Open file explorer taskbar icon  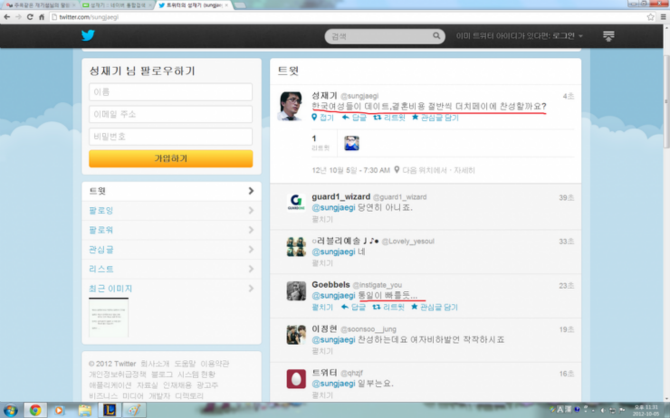pyautogui.click(x=85, y=410)
